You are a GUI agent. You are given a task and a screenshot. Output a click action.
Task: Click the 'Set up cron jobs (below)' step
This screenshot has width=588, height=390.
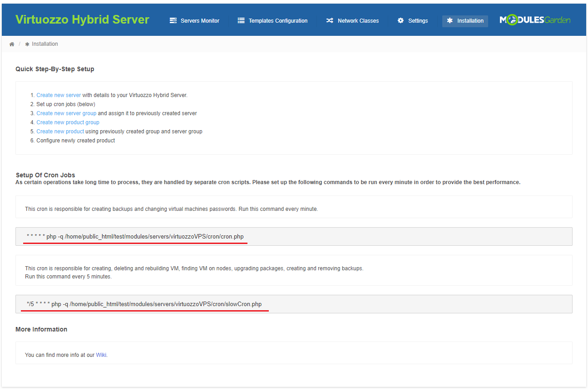point(66,104)
